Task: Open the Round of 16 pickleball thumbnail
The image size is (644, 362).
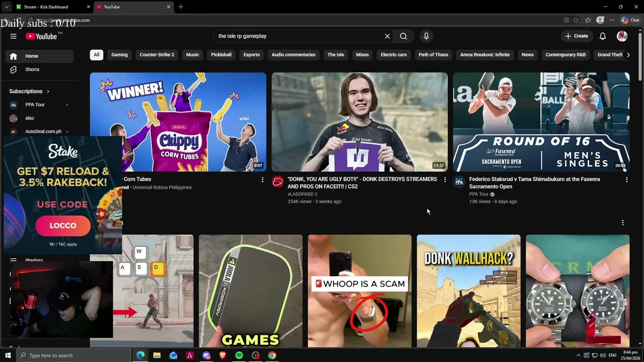Action: 541,122
